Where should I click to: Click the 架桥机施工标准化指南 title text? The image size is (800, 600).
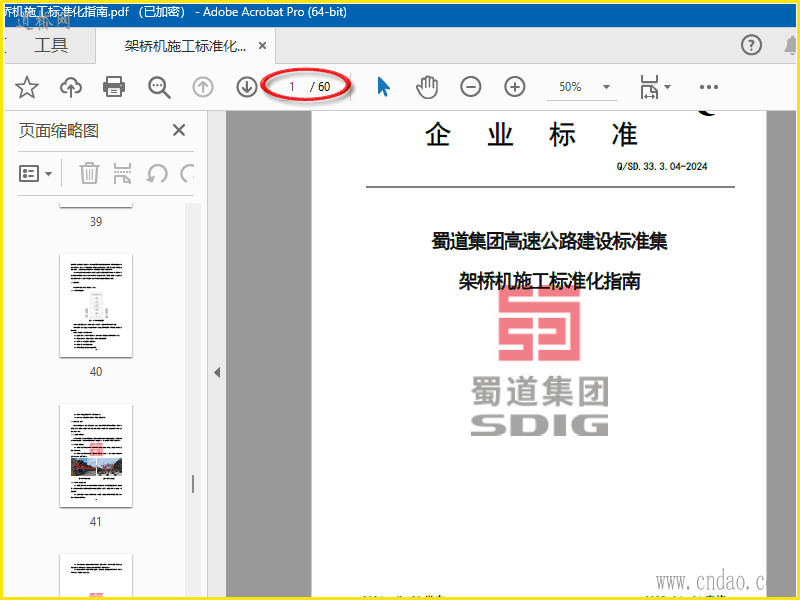[x=549, y=281]
